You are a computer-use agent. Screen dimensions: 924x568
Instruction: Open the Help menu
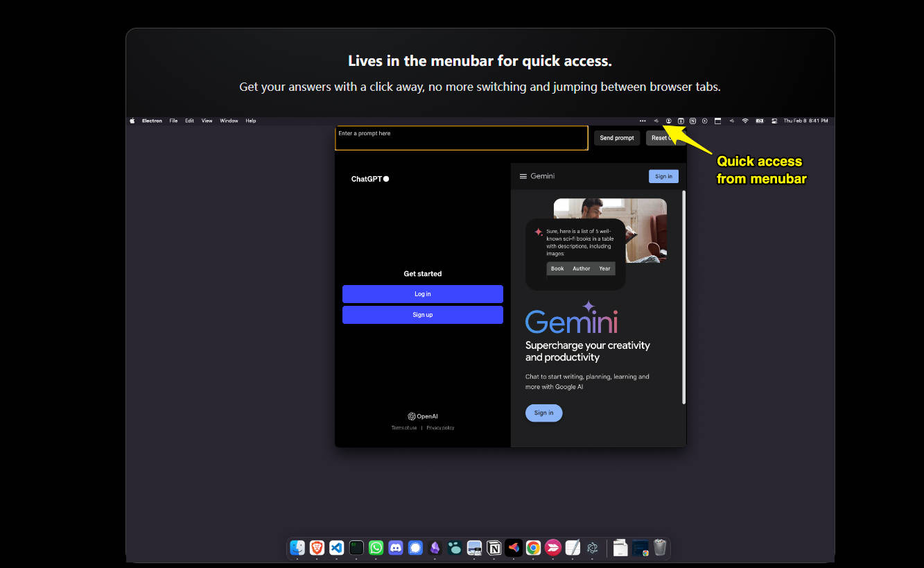[251, 121]
